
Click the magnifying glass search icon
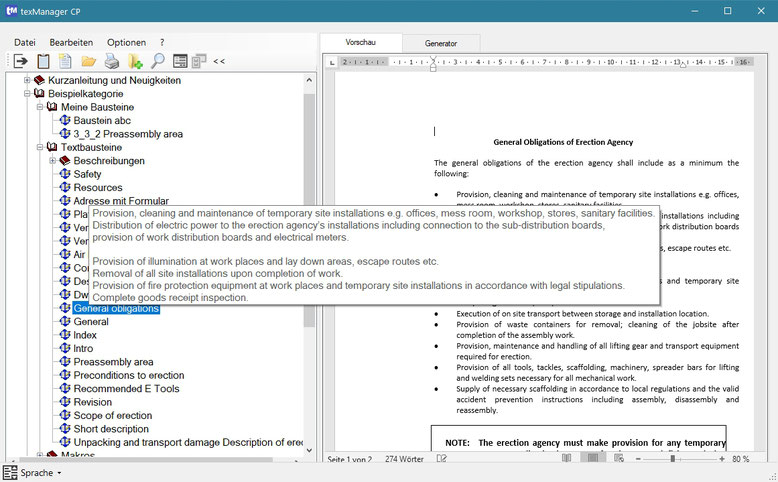(158, 61)
